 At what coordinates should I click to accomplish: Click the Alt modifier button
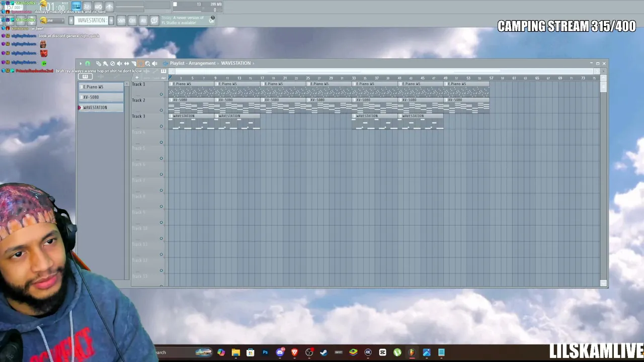point(143,21)
